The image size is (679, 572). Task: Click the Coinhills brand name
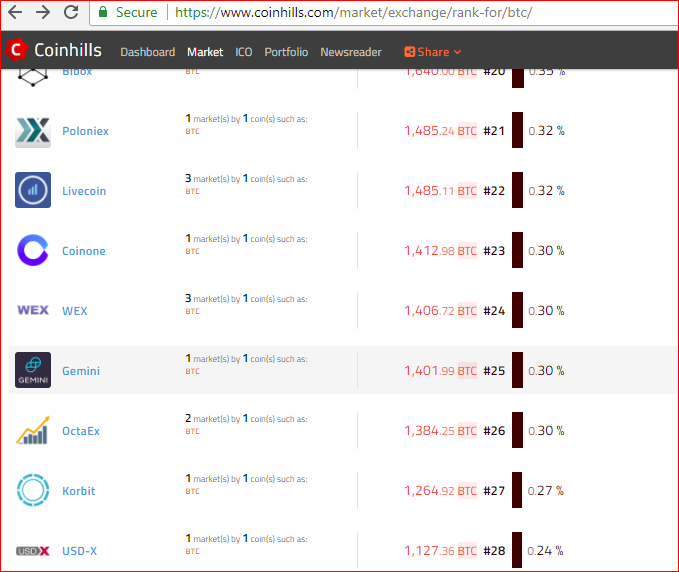(68, 50)
